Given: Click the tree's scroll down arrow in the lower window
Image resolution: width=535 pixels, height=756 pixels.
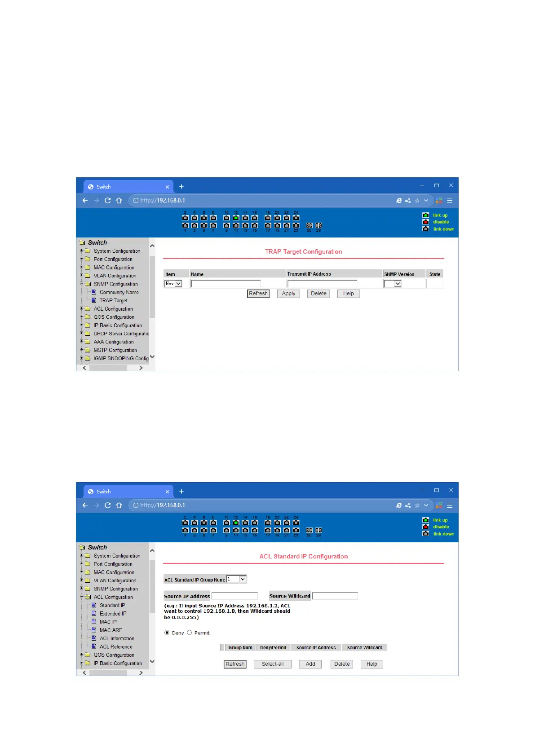Looking at the screenshot, I should click(x=152, y=661).
